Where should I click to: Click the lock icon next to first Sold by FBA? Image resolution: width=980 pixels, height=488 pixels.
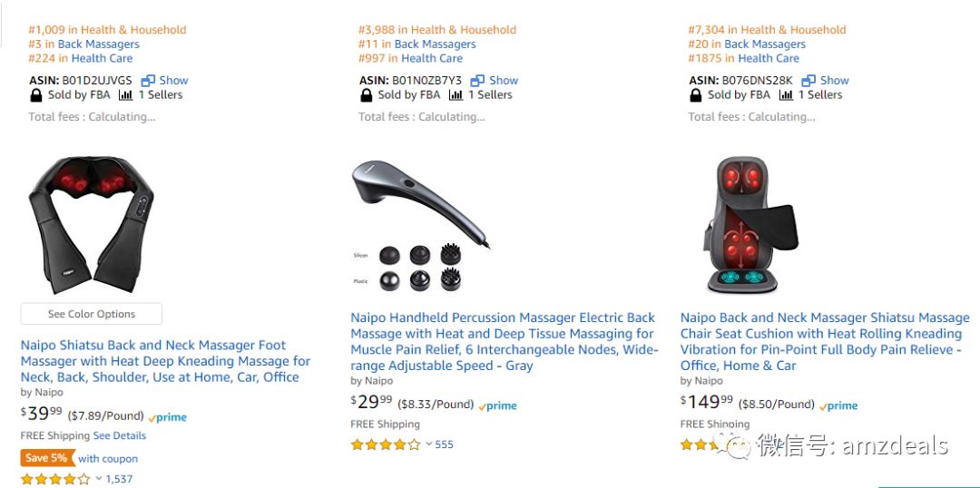point(36,95)
